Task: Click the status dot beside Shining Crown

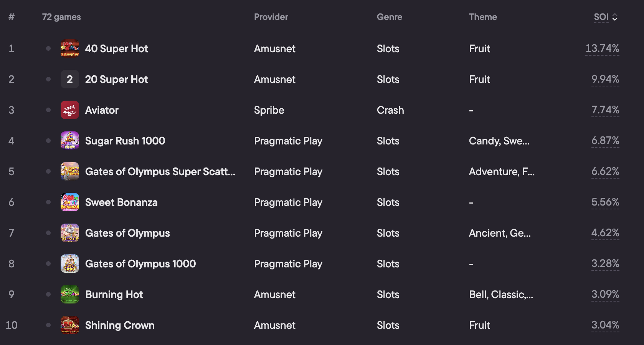Action: (48, 325)
